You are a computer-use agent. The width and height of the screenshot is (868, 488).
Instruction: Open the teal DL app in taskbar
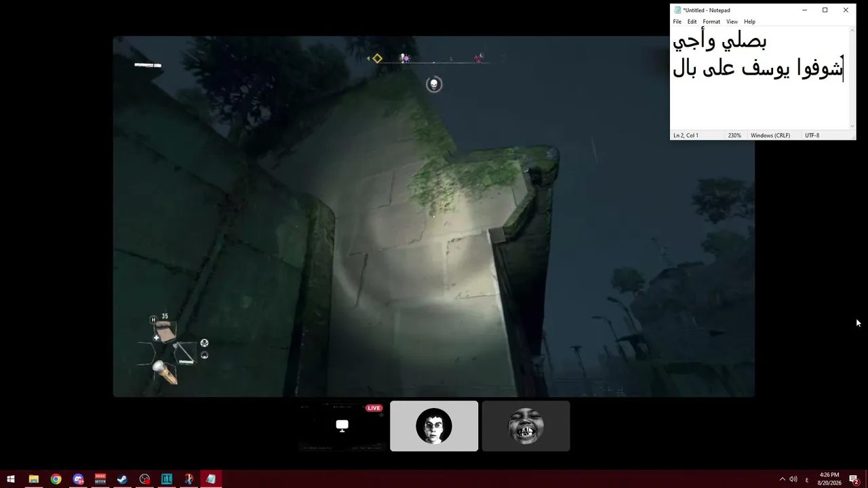point(167,479)
